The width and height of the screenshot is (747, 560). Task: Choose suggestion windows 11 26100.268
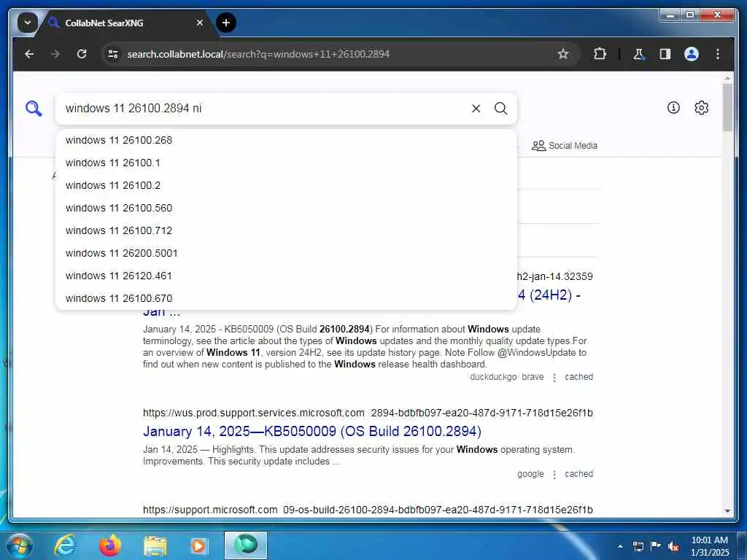click(286, 140)
